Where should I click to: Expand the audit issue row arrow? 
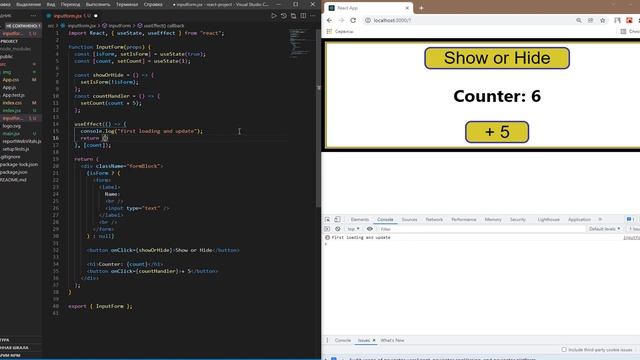coord(326,359)
